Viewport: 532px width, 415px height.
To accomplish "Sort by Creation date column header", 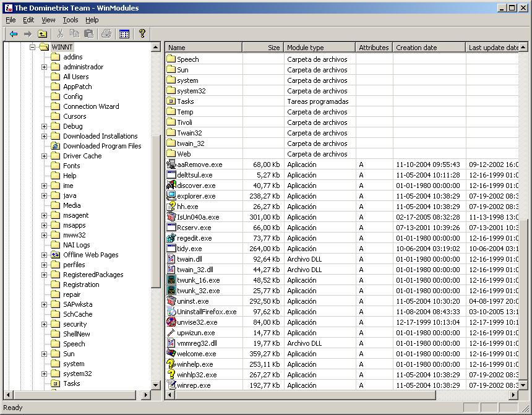I will pyautogui.click(x=429, y=48).
